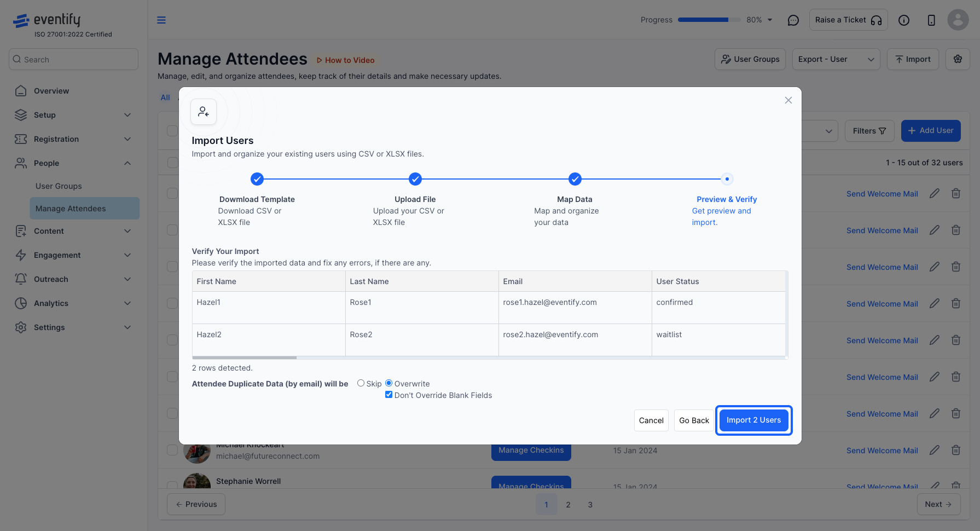The image size is (980, 531).
Task: Click the Import Users person-plus icon
Action: pyautogui.click(x=204, y=112)
